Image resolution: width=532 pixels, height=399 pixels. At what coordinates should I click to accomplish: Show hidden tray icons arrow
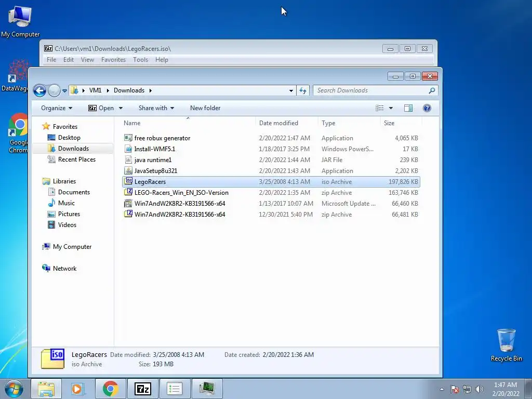442,390
